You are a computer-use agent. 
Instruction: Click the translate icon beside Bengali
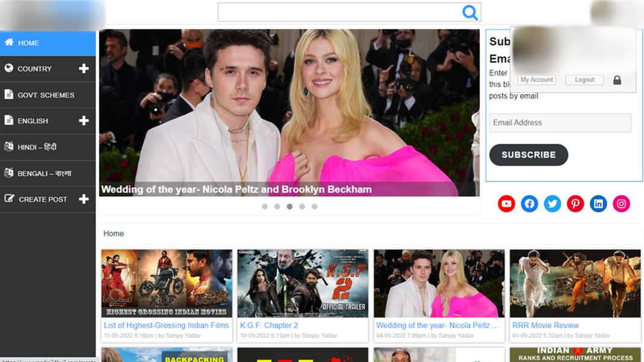pyautogui.click(x=8, y=173)
